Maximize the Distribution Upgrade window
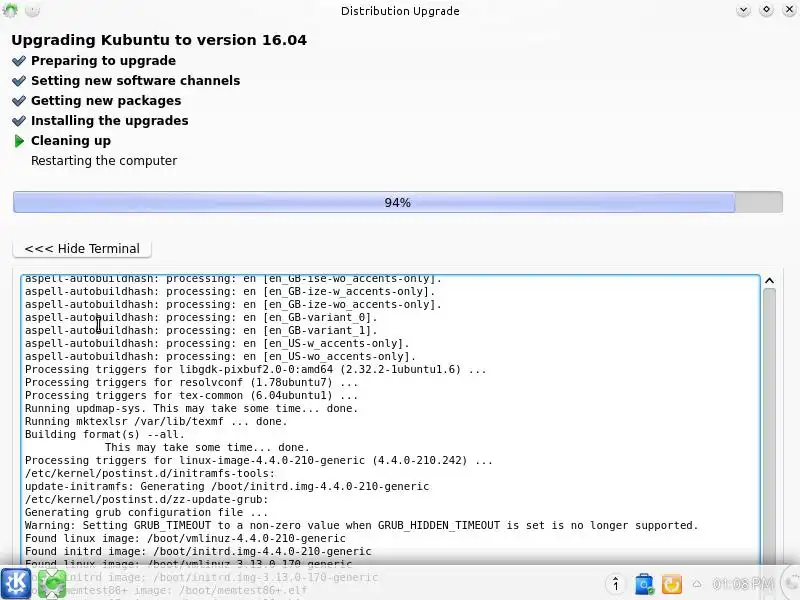This screenshot has height=600, width=800. pos(766,10)
